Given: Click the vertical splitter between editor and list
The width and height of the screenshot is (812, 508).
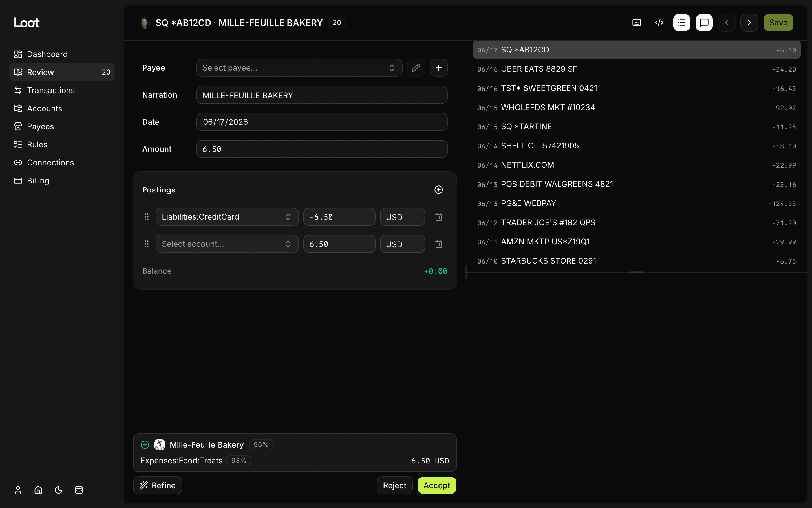Looking at the screenshot, I should 466,272.
